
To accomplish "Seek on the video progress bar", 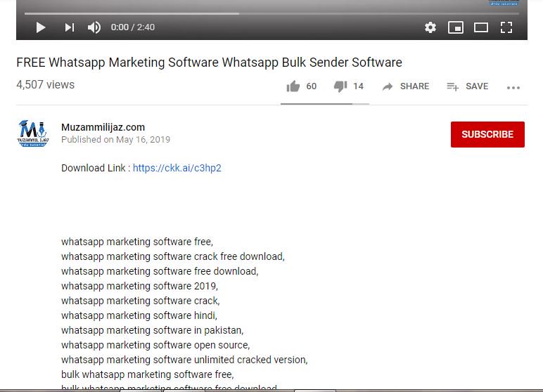I will pos(271,13).
